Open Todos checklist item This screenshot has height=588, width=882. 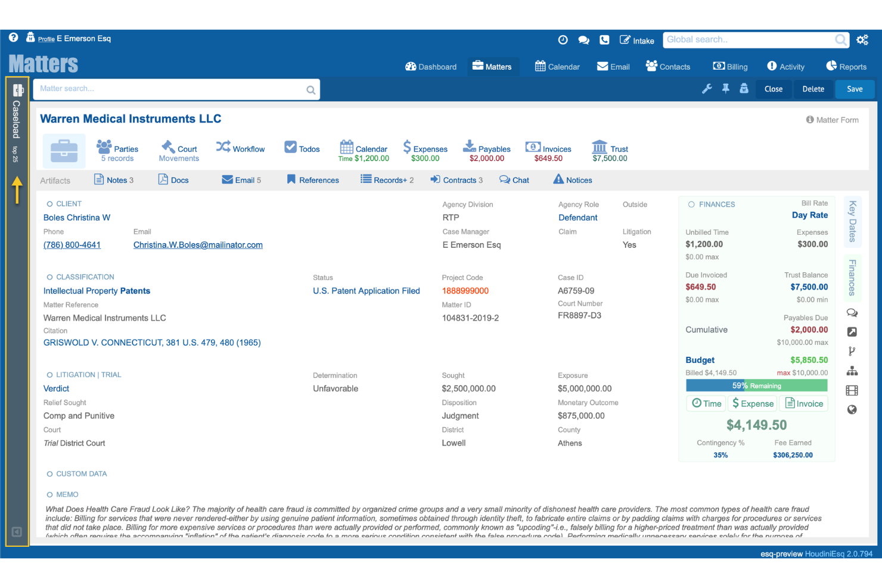[302, 148]
